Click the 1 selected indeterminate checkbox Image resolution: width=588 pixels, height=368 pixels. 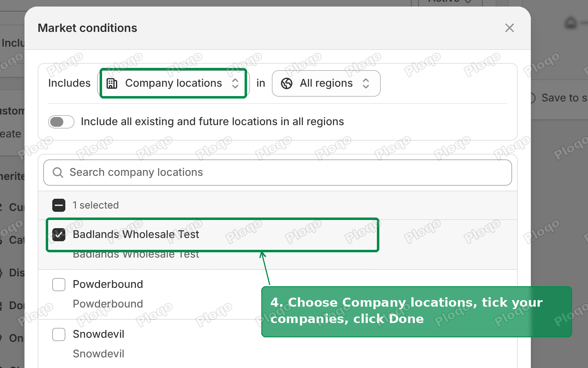59,205
